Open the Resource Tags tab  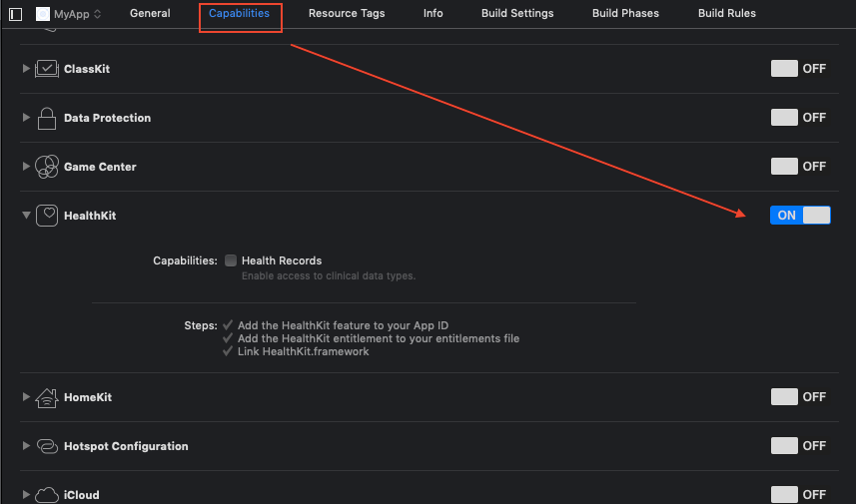(x=347, y=13)
